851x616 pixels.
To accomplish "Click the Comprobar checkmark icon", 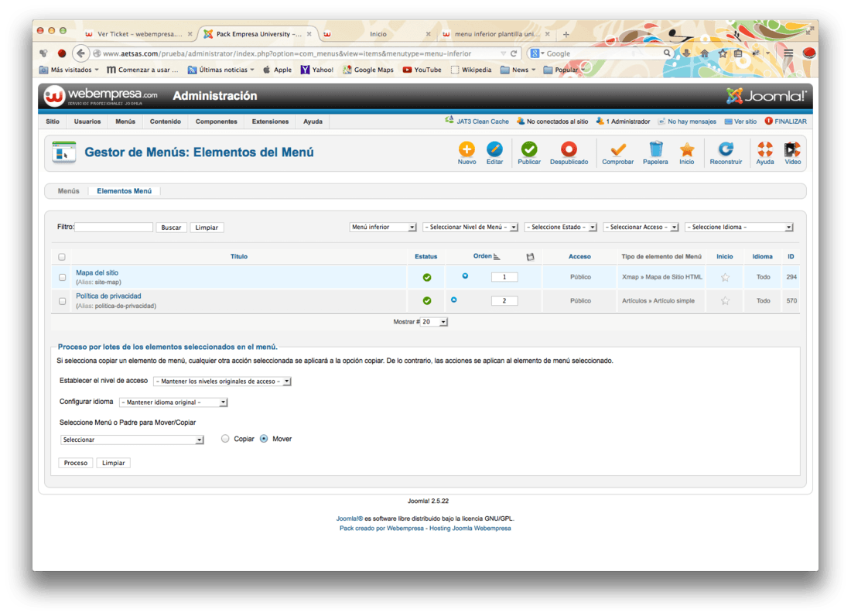I will click(617, 149).
